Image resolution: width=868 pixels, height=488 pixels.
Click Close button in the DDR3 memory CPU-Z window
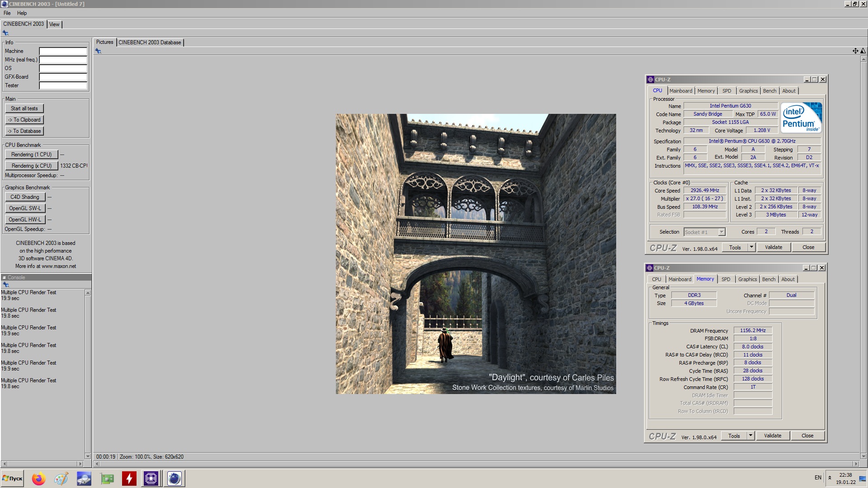click(x=807, y=436)
